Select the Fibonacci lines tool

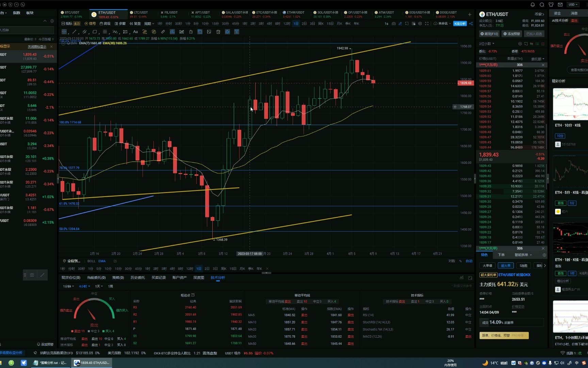pyautogui.click(x=105, y=32)
